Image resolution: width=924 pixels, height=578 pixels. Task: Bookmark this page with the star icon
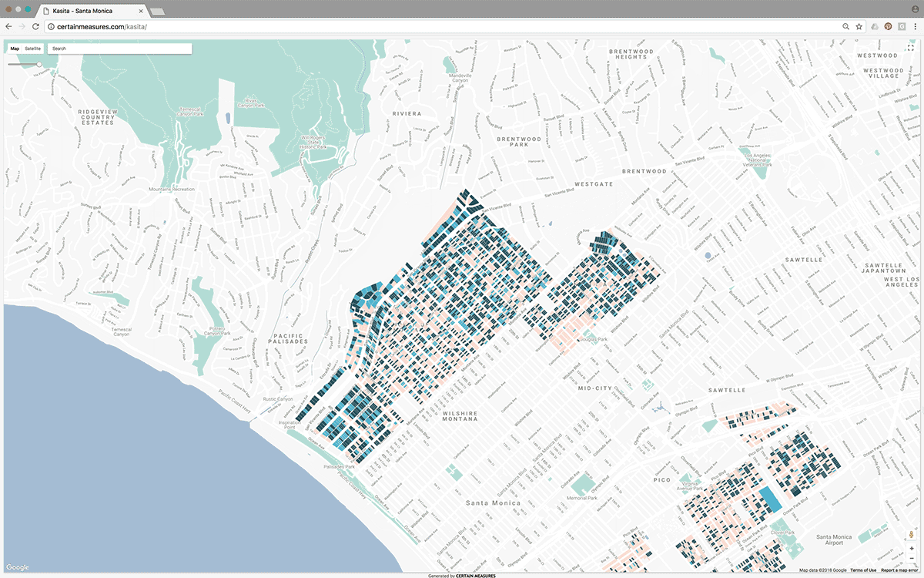coord(859,26)
